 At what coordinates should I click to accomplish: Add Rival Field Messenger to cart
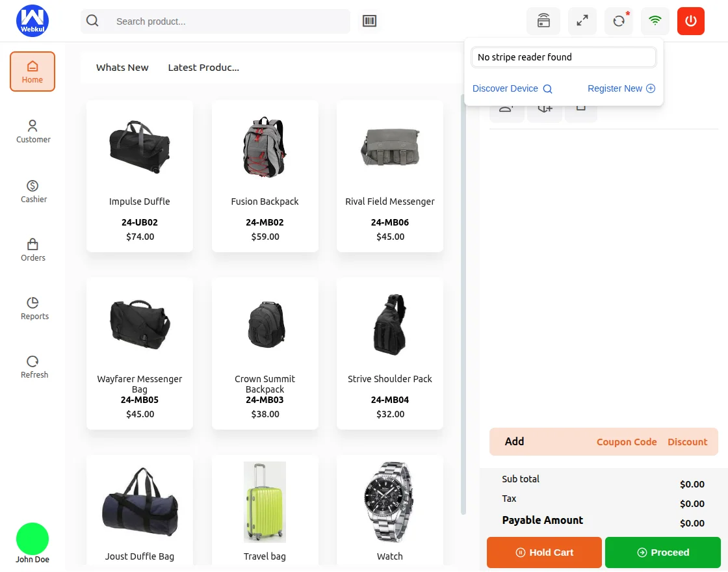[390, 176]
